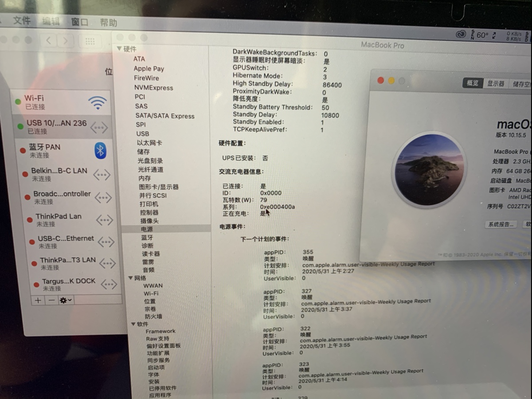
Task: Select ATA in hardware list
Action: [x=139, y=59]
